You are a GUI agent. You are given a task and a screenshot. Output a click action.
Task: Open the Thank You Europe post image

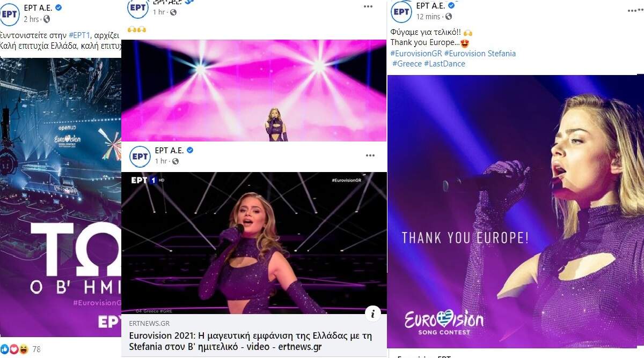tap(515, 212)
